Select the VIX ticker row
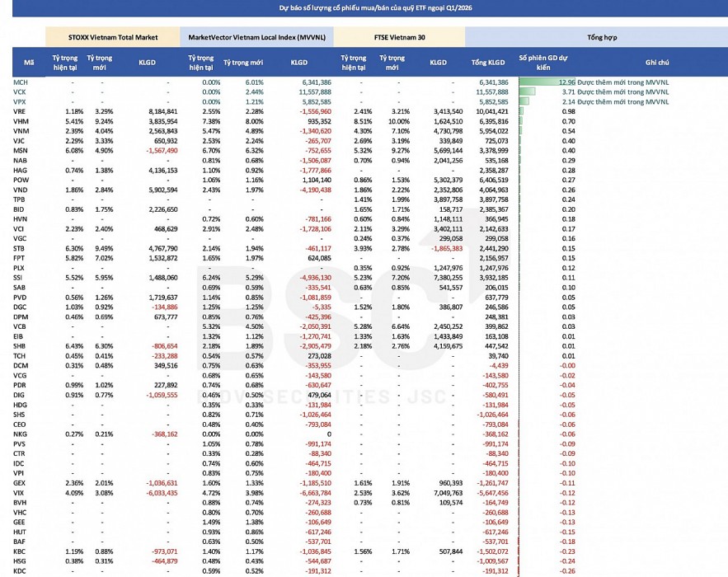Image resolution: width=728 pixels, height=577 pixels. (19, 493)
